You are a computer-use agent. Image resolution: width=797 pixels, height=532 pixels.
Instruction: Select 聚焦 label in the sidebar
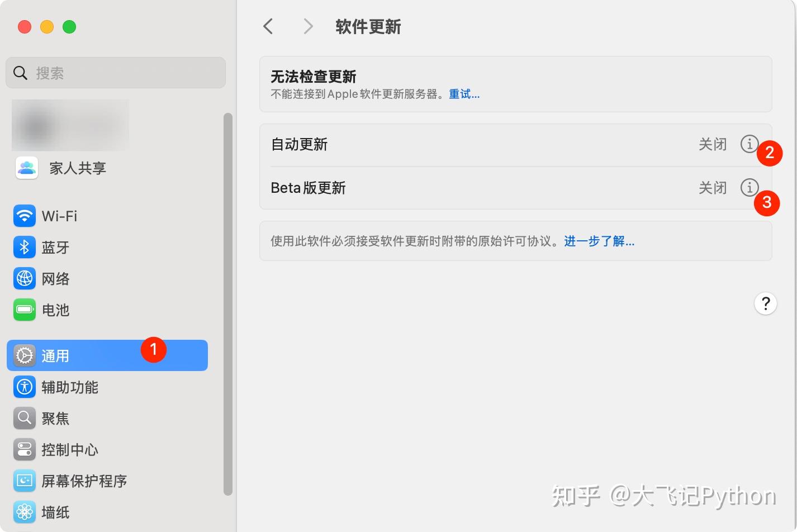pos(56,418)
